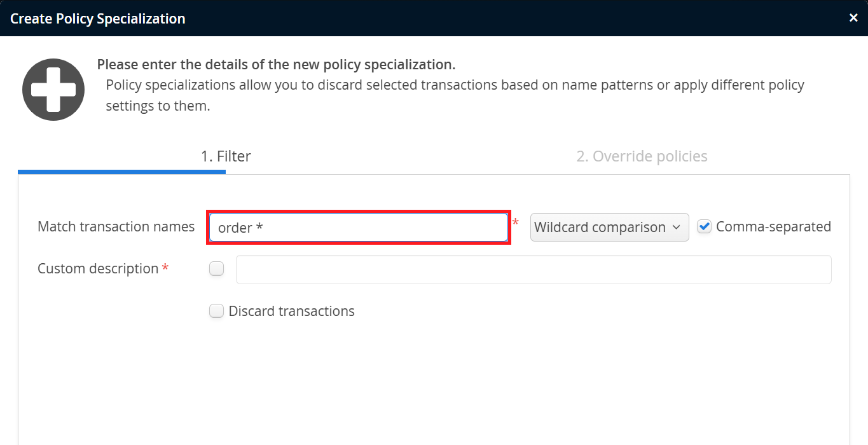
Task: Click the Discard transactions label text
Action: click(291, 311)
